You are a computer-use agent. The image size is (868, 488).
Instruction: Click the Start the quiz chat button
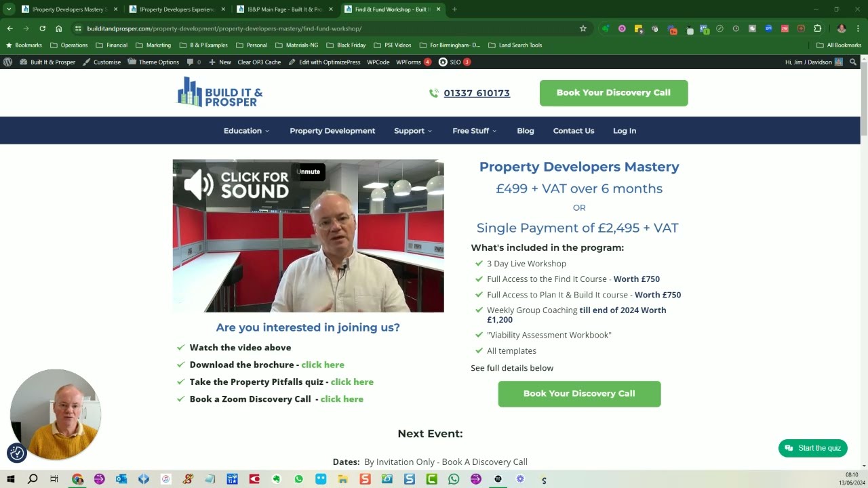[813, 448]
